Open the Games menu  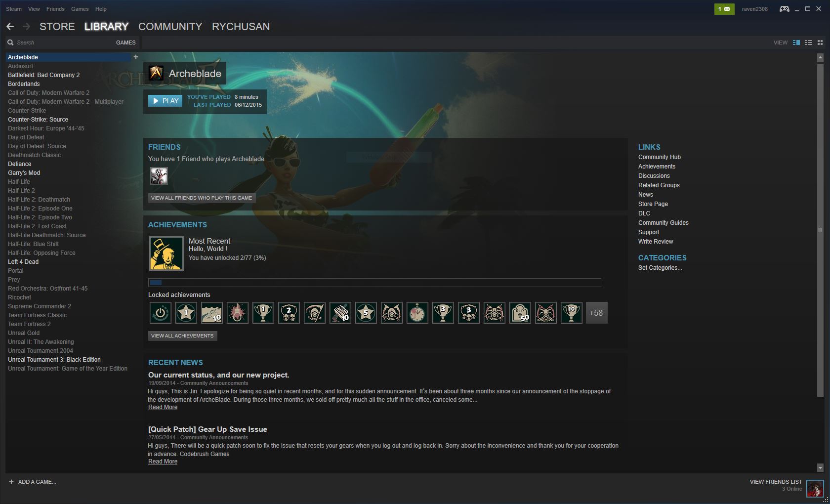pyautogui.click(x=80, y=9)
